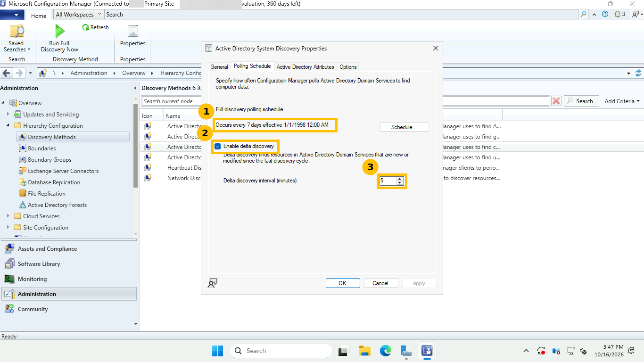The image size is (644, 362).
Task: Switch to the General tab
Action: pos(219,67)
